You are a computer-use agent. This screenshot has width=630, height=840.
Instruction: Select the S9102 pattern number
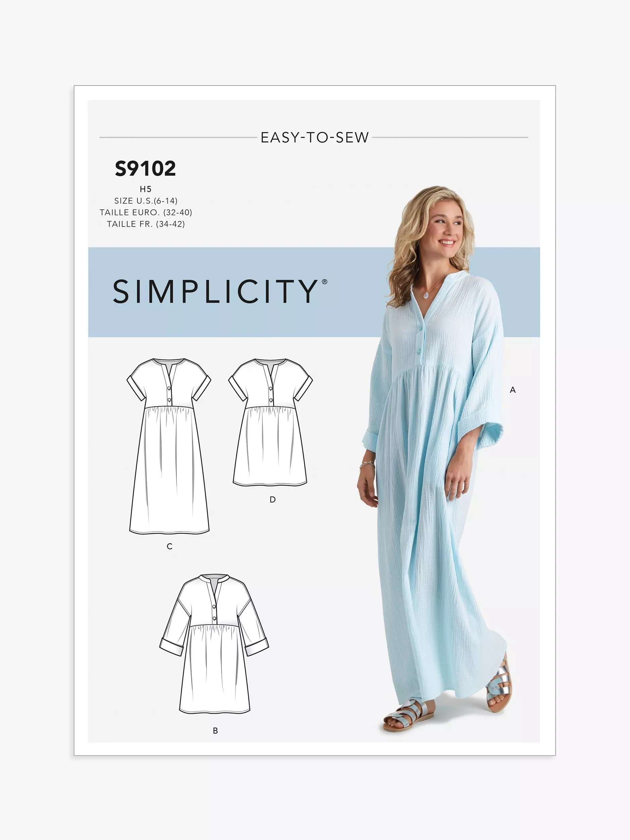coord(145,169)
